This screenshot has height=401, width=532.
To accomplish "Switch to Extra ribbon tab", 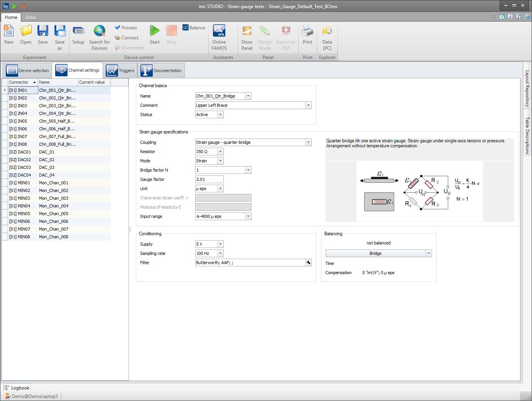I will 31,17.
